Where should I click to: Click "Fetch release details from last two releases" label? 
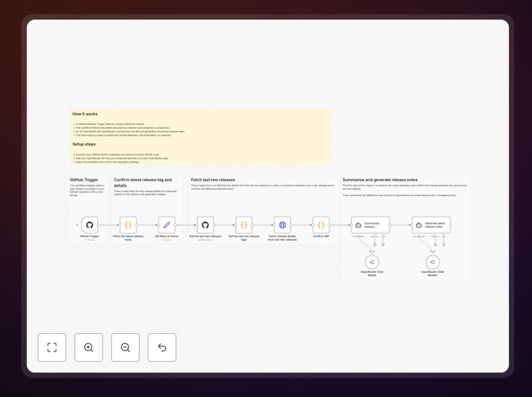282,238
